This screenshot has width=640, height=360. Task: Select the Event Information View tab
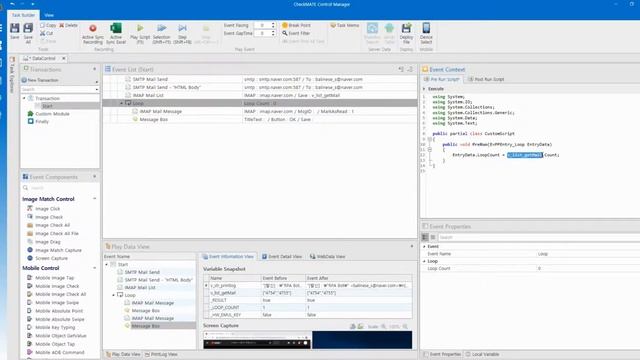click(229, 256)
